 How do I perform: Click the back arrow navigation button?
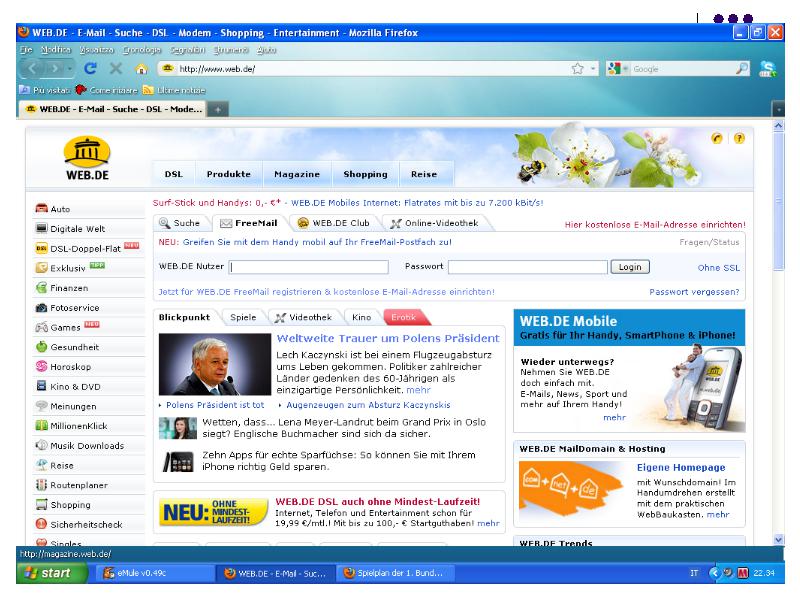32,68
